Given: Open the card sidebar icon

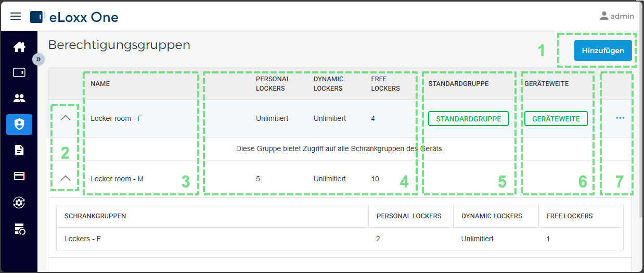Looking at the screenshot, I should 19,176.
